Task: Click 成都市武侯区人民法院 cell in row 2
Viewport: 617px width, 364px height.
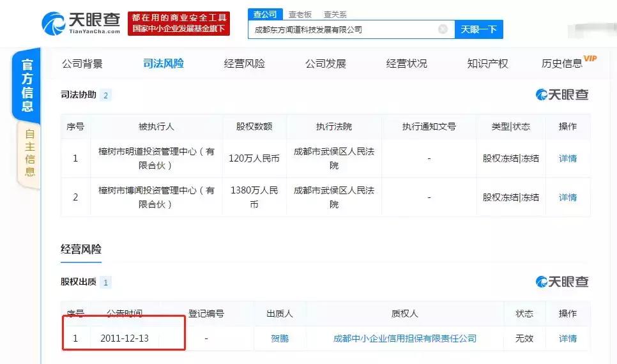Action: [333, 197]
